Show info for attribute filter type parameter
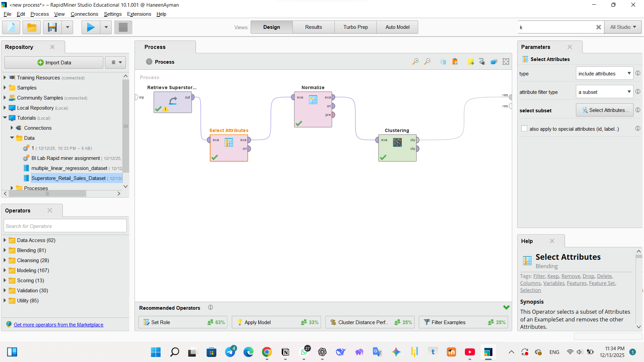 638,92
